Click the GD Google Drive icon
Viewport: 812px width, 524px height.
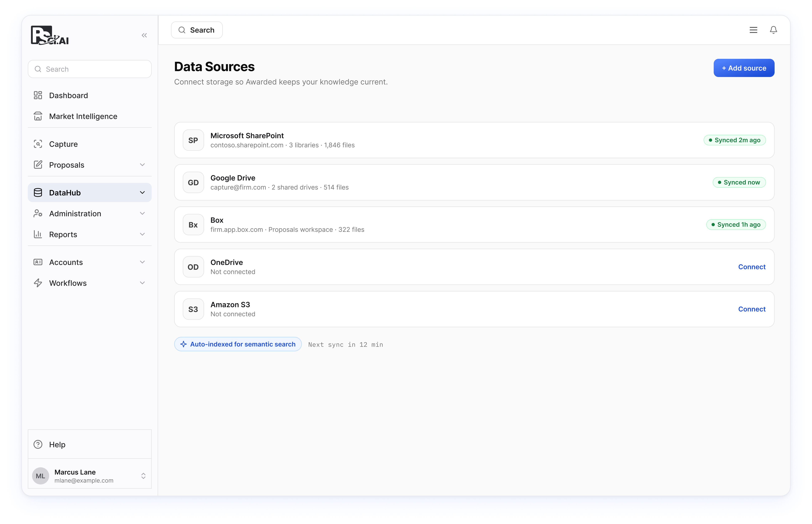tap(193, 182)
